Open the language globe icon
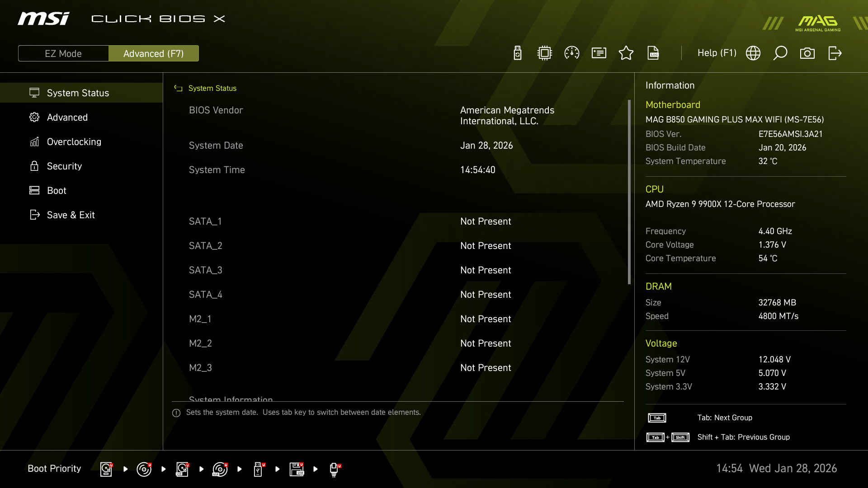This screenshot has width=868, height=488. 753,53
